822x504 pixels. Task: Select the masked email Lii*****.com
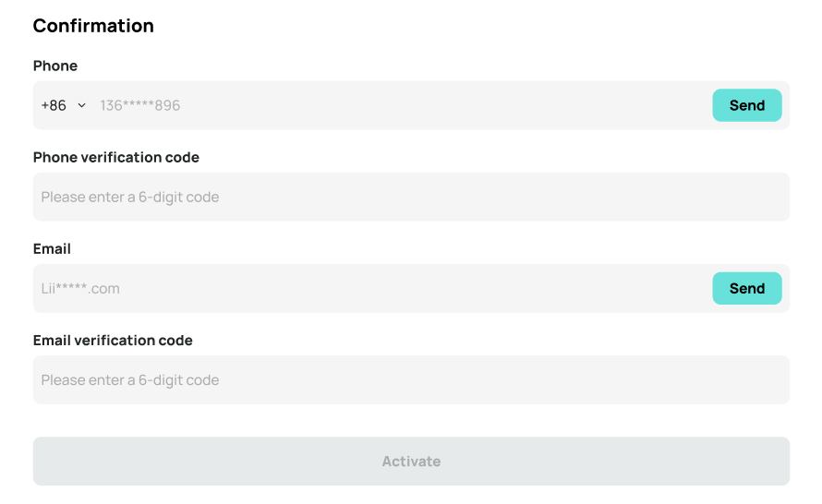pos(80,288)
